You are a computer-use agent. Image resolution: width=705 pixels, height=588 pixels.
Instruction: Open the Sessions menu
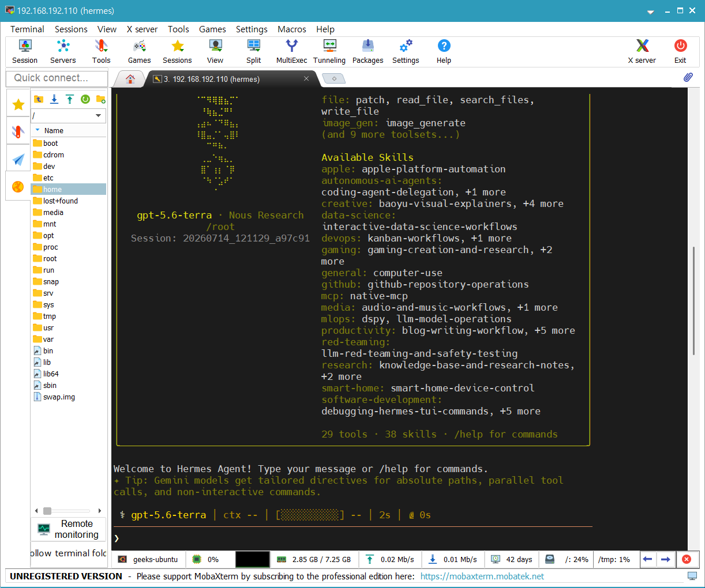coord(71,29)
